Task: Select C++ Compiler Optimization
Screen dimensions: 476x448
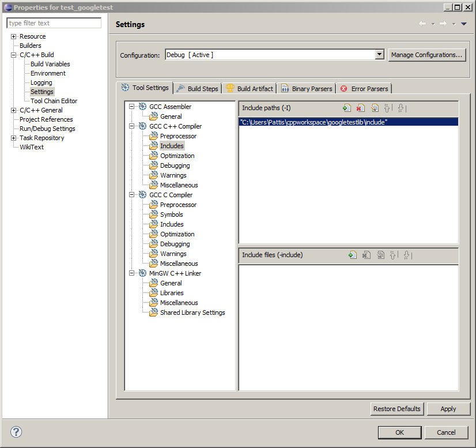Action: pyautogui.click(x=177, y=156)
